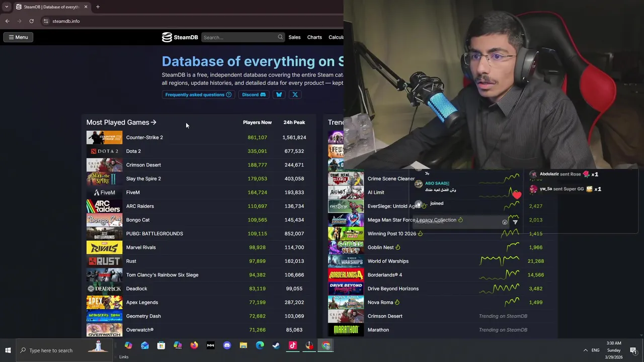This screenshot has height=362, width=644.
Task: Click the Overwatch thumbnail
Action: [104, 330]
